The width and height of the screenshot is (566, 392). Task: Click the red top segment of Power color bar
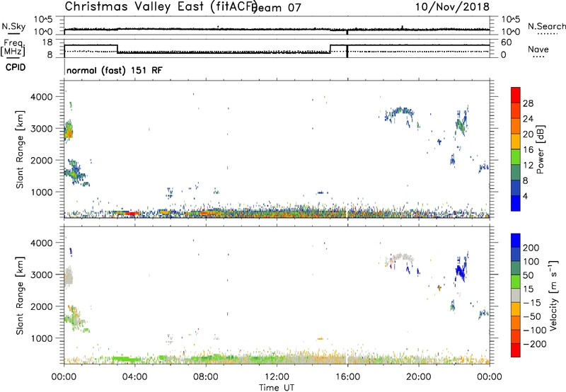point(516,95)
